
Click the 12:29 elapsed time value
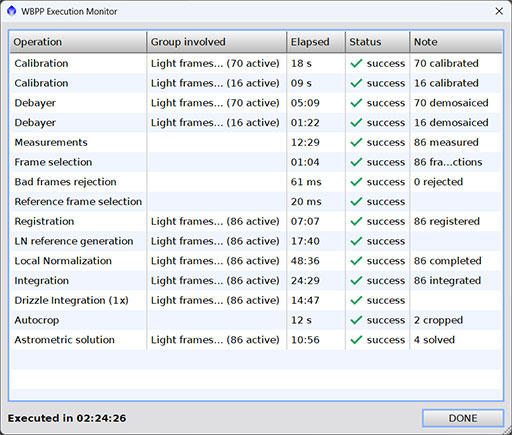(x=305, y=142)
